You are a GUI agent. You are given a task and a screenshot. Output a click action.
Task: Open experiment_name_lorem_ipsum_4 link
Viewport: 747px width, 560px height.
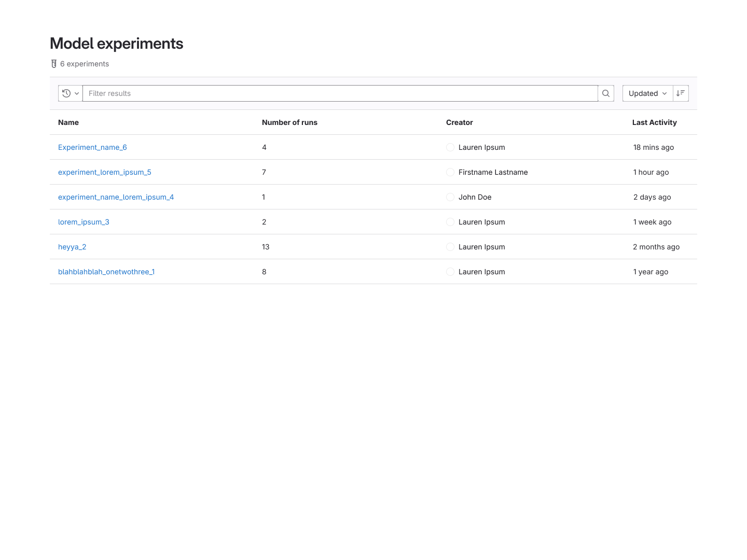pyautogui.click(x=116, y=197)
